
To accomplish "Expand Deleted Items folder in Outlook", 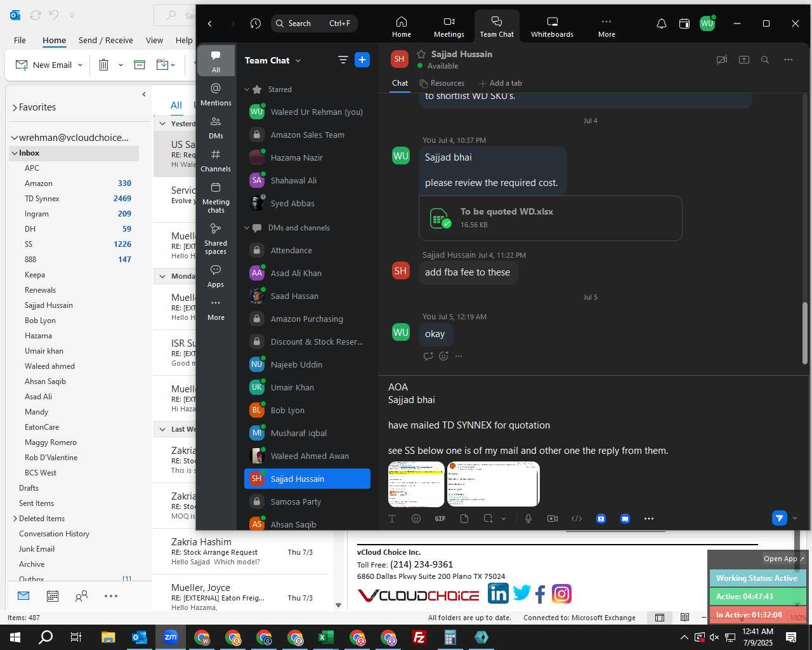I will (x=15, y=519).
